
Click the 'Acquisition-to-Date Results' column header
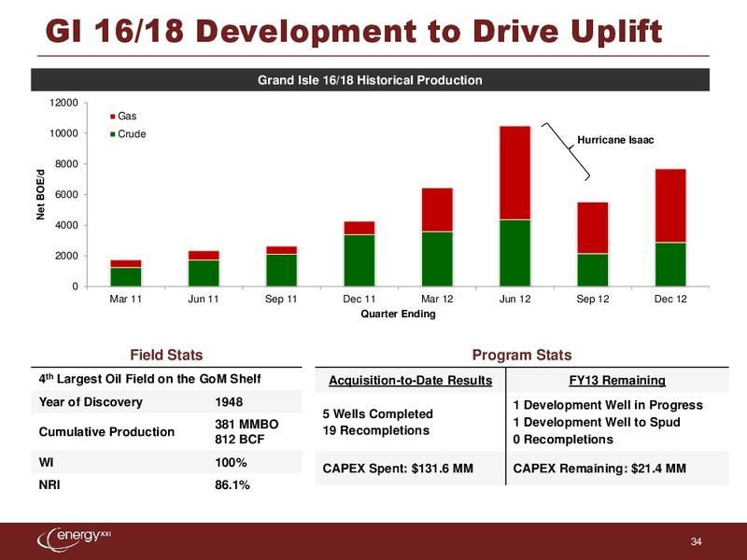(410, 381)
